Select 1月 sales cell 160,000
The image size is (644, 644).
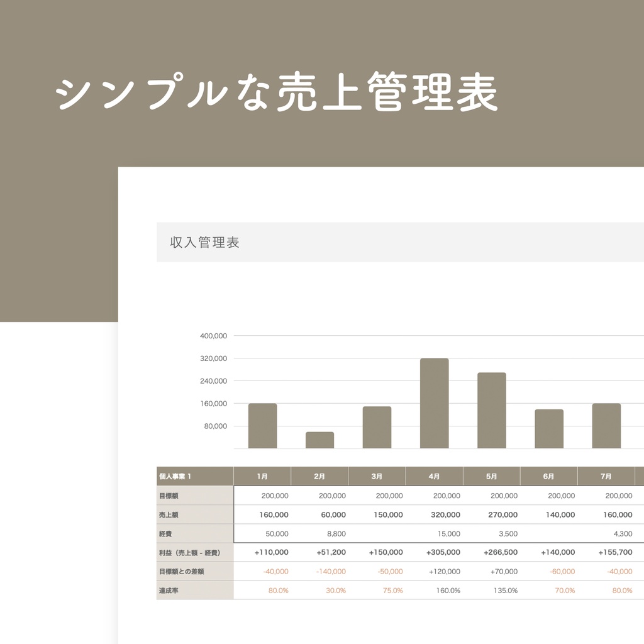coord(262,514)
